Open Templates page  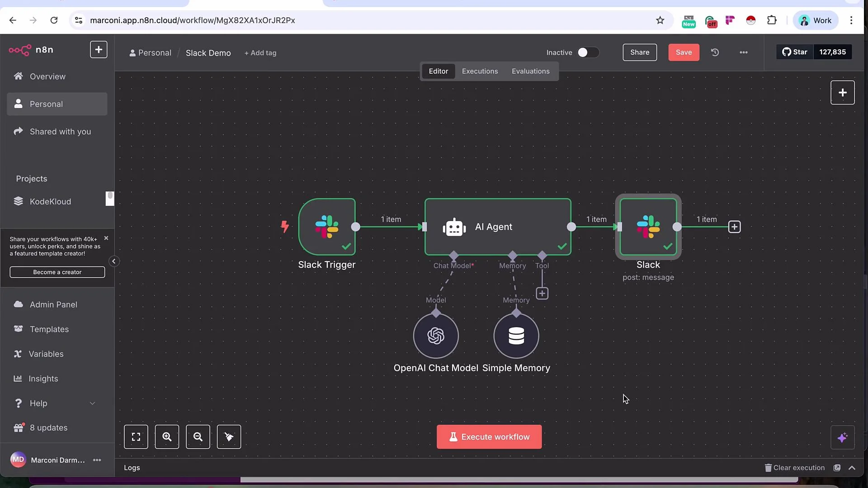pyautogui.click(x=57, y=329)
